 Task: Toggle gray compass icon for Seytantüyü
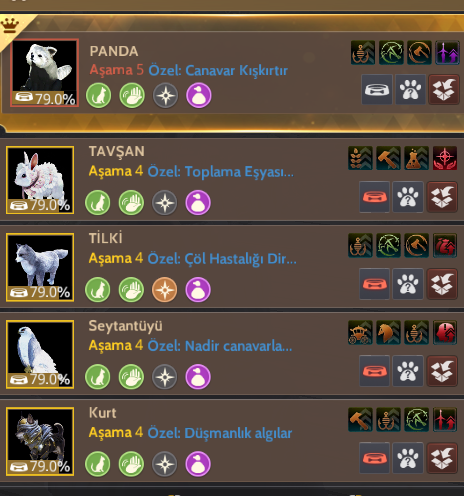(164, 377)
